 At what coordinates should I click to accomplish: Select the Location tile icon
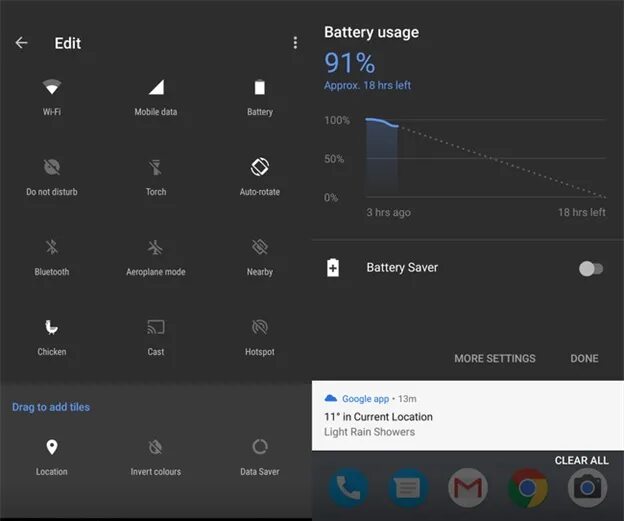point(52,447)
